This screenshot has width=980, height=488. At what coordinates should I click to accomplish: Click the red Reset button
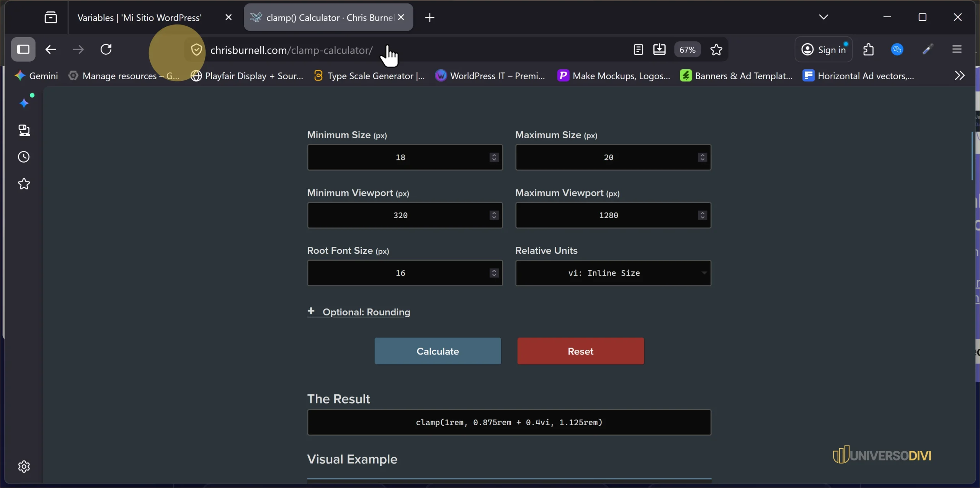coord(580,351)
